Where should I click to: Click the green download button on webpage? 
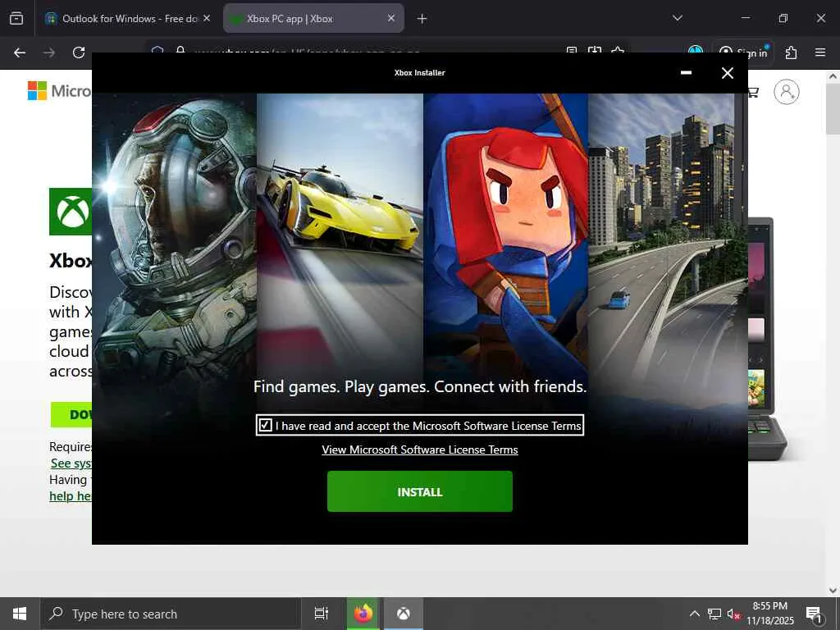71,414
